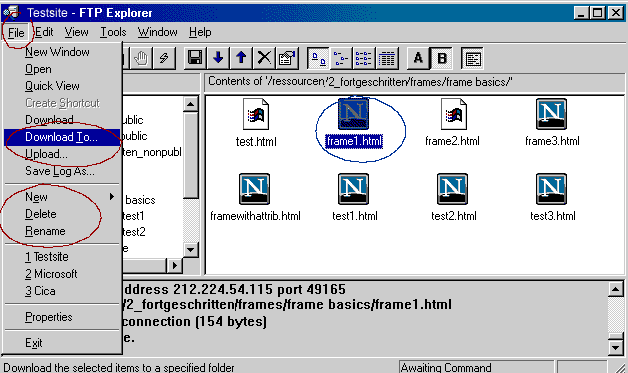Toggle the log window toolbar icon
Screen dimensions: 628x373
point(473,58)
